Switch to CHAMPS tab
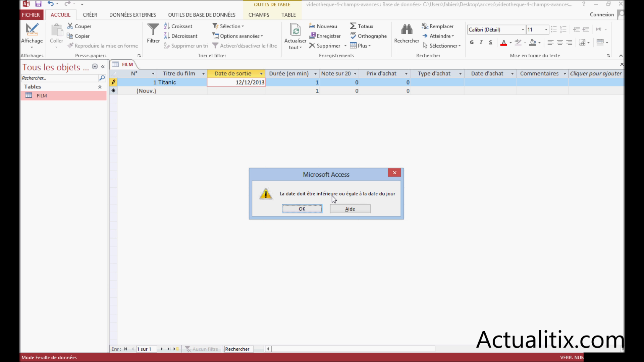Screen dimensions: 644x362 (259, 15)
